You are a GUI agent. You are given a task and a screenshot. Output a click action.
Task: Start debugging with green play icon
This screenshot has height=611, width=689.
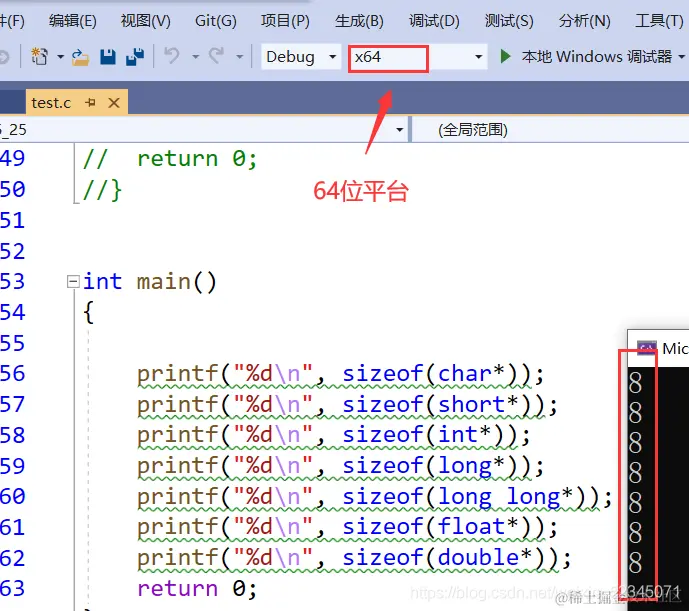(505, 56)
